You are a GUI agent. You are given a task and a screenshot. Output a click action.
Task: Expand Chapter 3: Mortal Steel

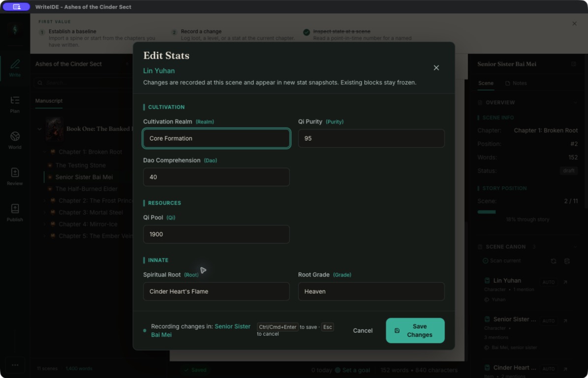(x=45, y=213)
